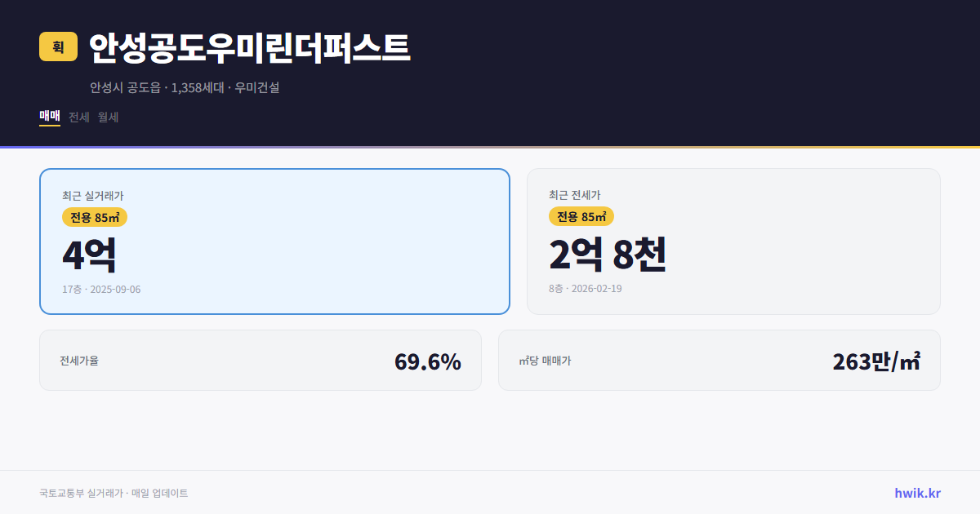Click the apartment title 안성공도우미린더퍼스트

(x=249, y=48)
